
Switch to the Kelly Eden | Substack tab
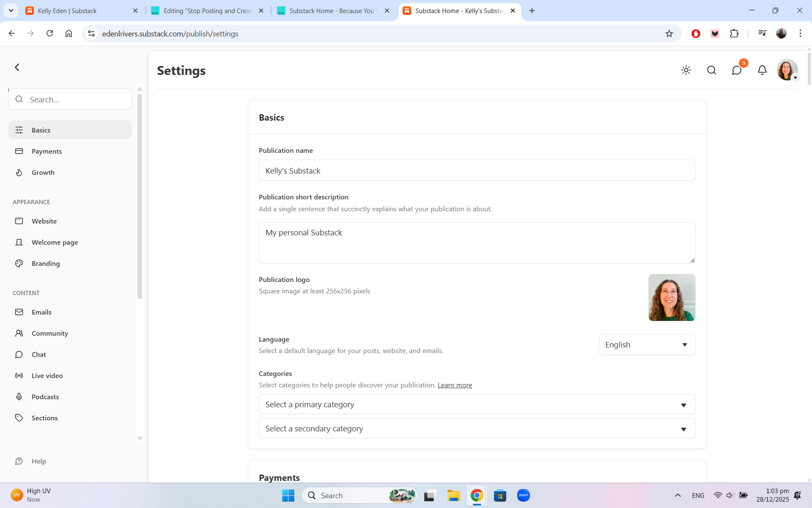coord(80,11)
